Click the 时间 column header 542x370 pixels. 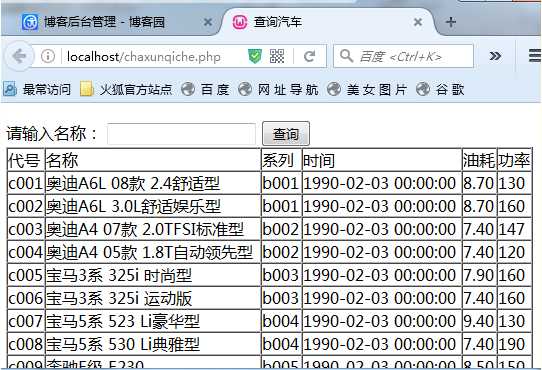(x=382, y=160)
